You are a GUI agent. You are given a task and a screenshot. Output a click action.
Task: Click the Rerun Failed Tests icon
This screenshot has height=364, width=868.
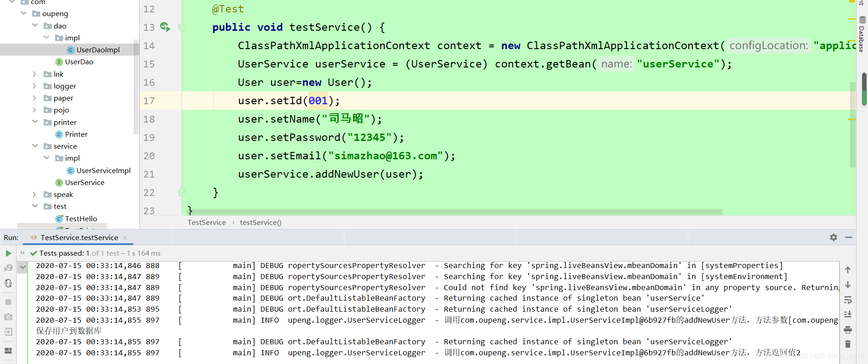coord(8,268)
